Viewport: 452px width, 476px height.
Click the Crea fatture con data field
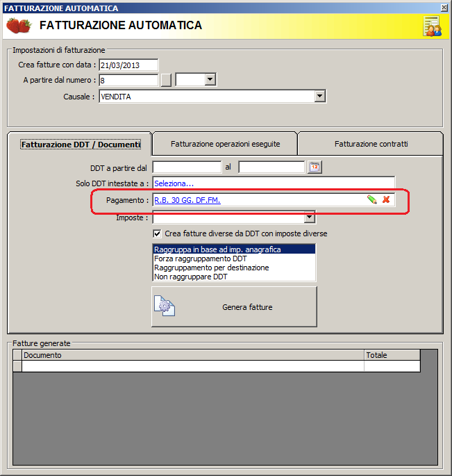(x=128, y=65)
